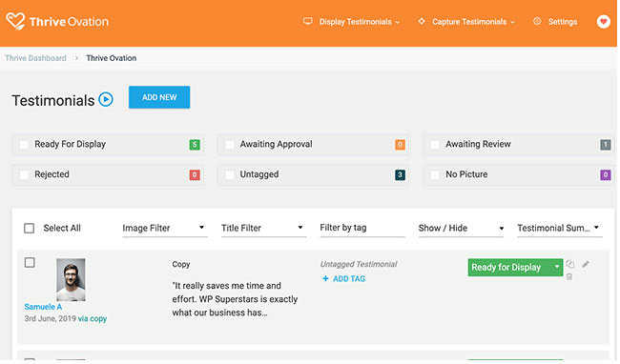Check the Rejected filter checkbox
Screen dimensions: 620x364
click(x=24, y=174)
